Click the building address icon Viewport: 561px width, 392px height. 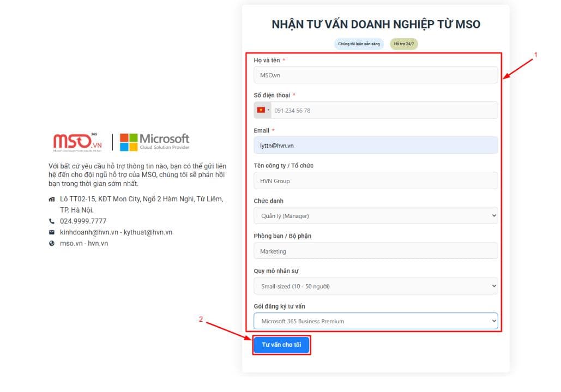[52, 199]
